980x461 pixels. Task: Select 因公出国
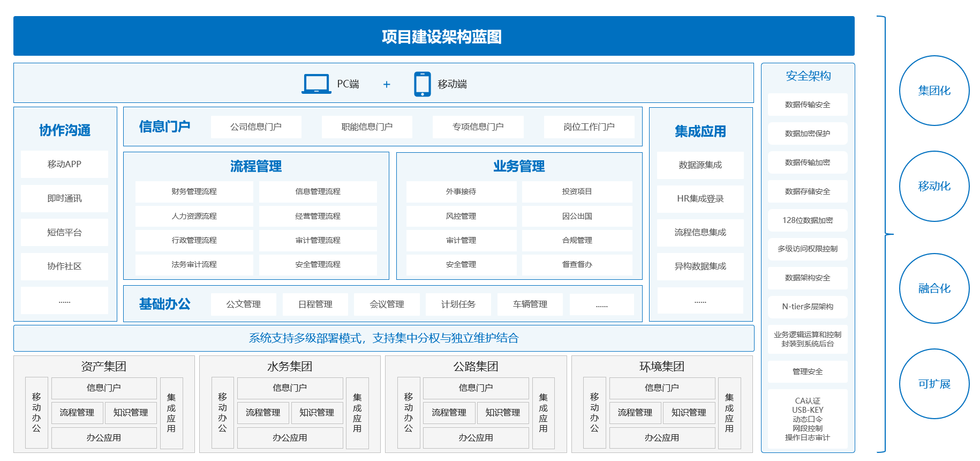[x=577, y=216]
